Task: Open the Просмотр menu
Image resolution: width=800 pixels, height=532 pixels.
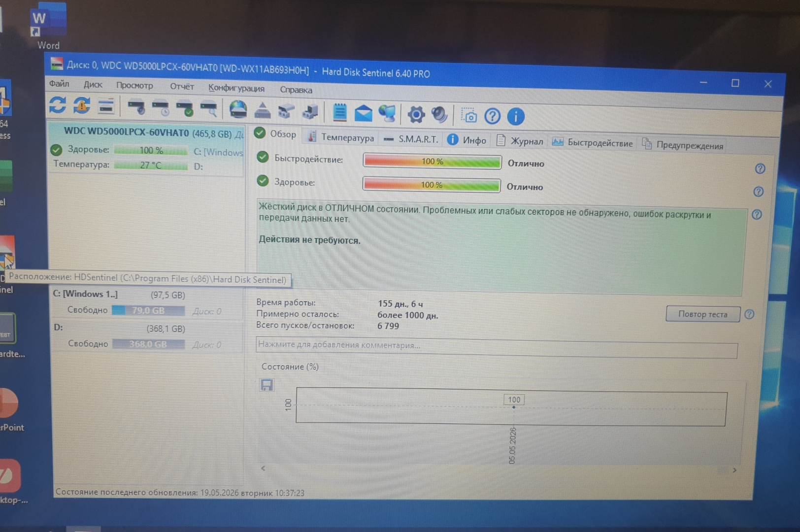Action: coord(134,86)
